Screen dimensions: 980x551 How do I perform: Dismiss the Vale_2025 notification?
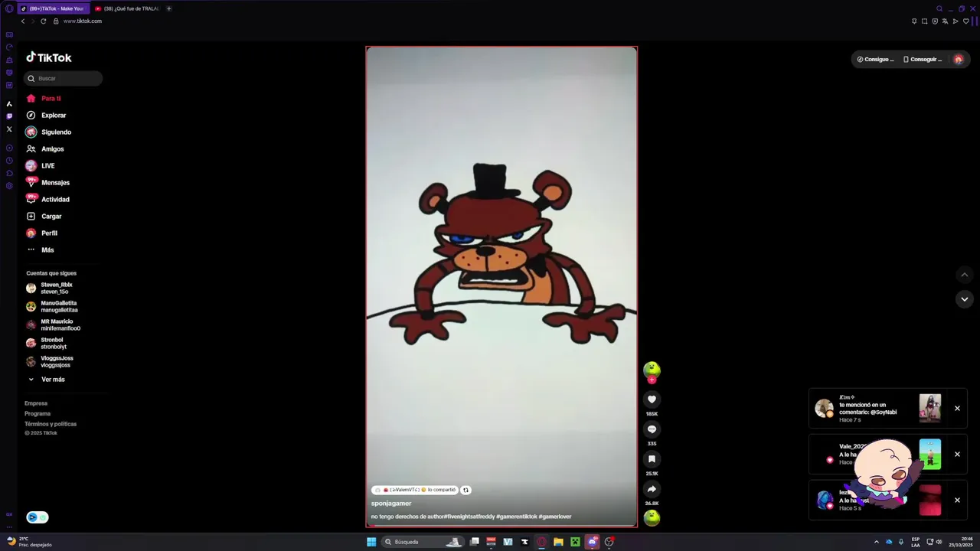[x=957, y=455]
